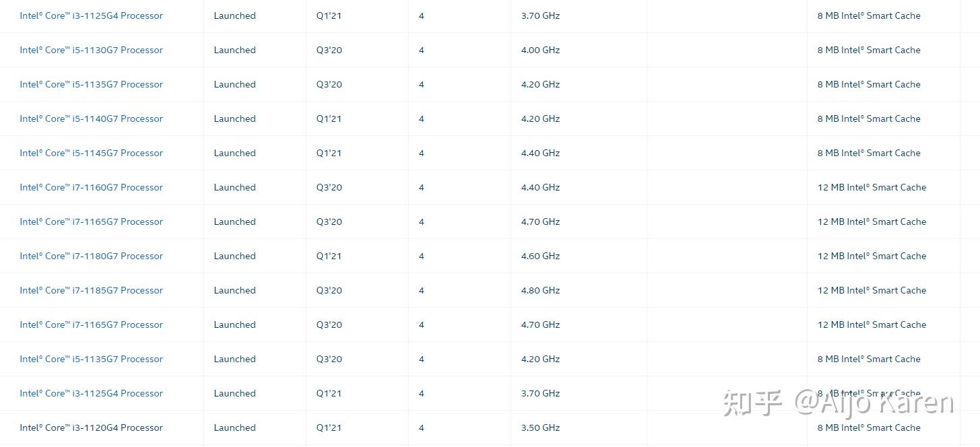Select the Intel Core i7-1180G7 Processor link

pos(91,256)
